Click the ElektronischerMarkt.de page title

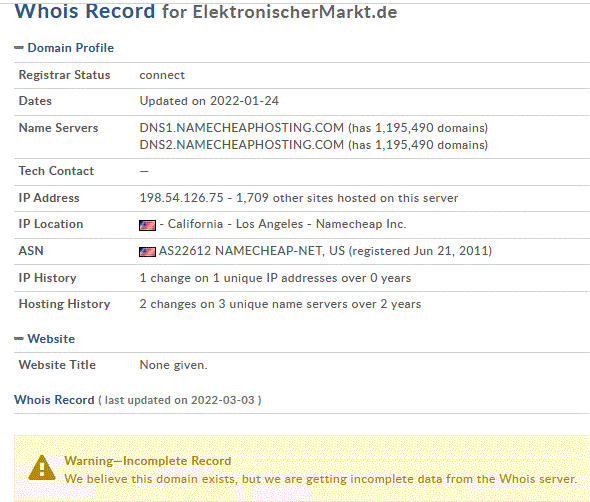click(x=295, y=12)
